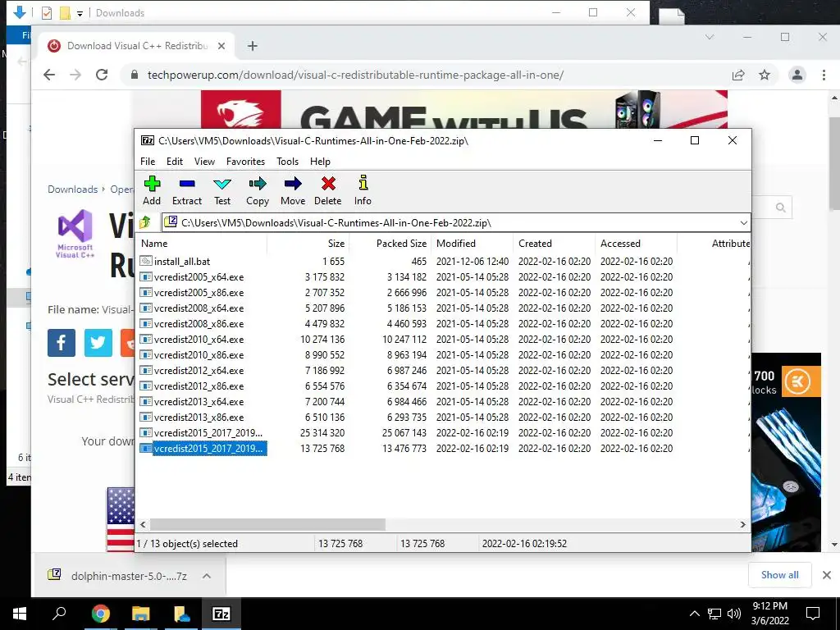
Task: Open the Favorites menu
Action: pos(245,162)
